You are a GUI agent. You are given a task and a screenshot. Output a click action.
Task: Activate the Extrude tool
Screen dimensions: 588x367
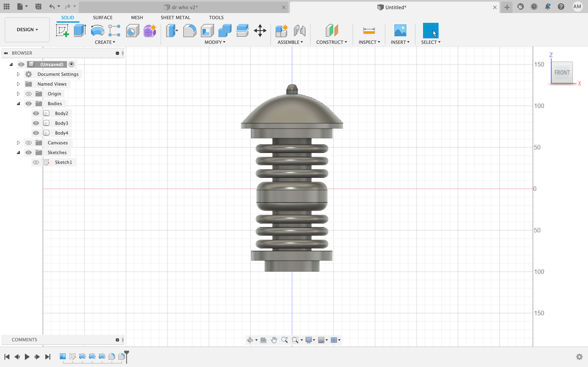[x=79, y=31]
